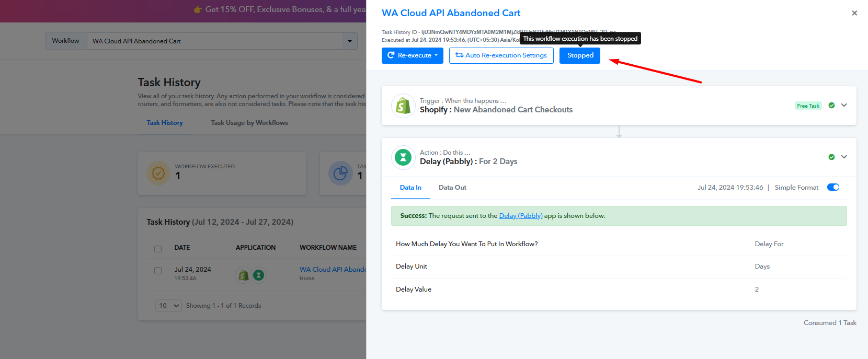Switch to the Data Out tab
868x359 pixels.
tap(452, 188)
